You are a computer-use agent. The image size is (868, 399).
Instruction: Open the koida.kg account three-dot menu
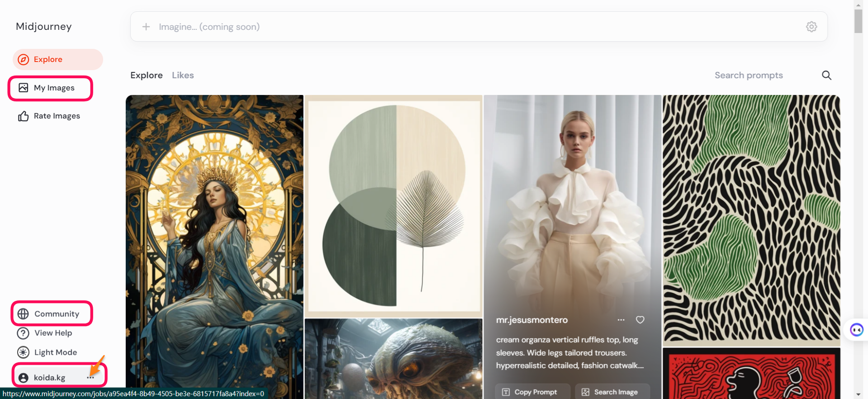pyautogui.click(x=90, y=377)
